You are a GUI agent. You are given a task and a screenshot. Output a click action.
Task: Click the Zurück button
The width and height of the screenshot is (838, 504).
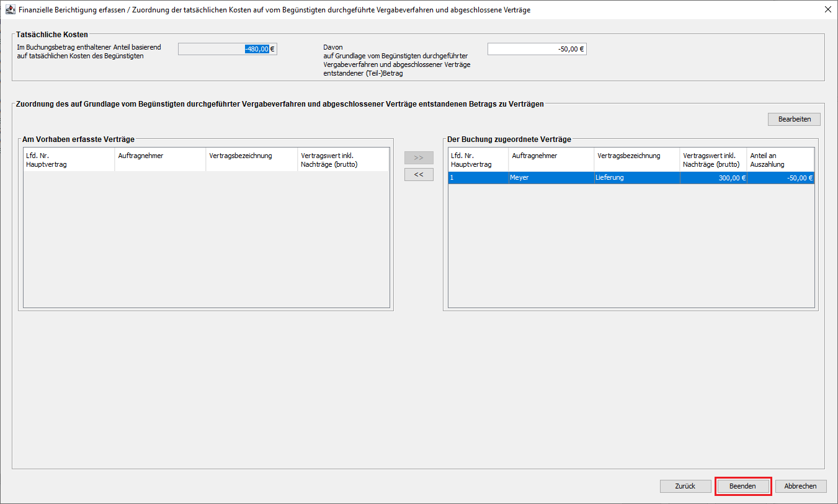(685, 487)
